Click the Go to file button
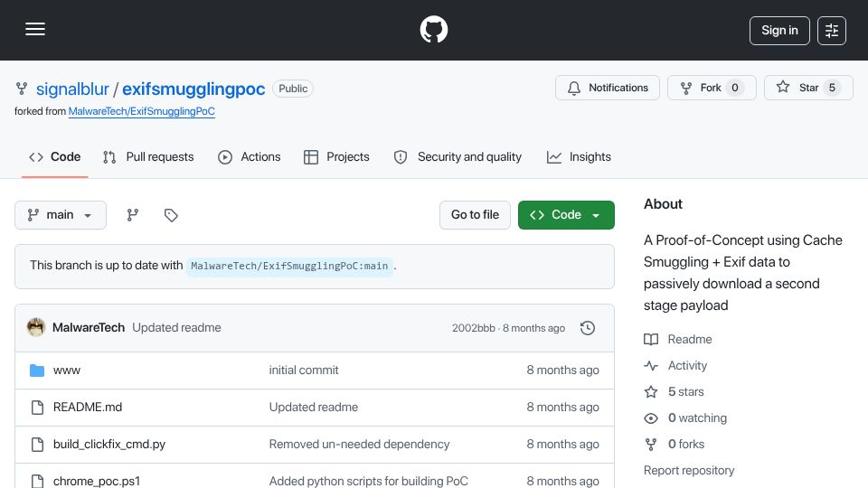This screenshot has height=488, width=868. pyautogui.click(x=475, y=215)
